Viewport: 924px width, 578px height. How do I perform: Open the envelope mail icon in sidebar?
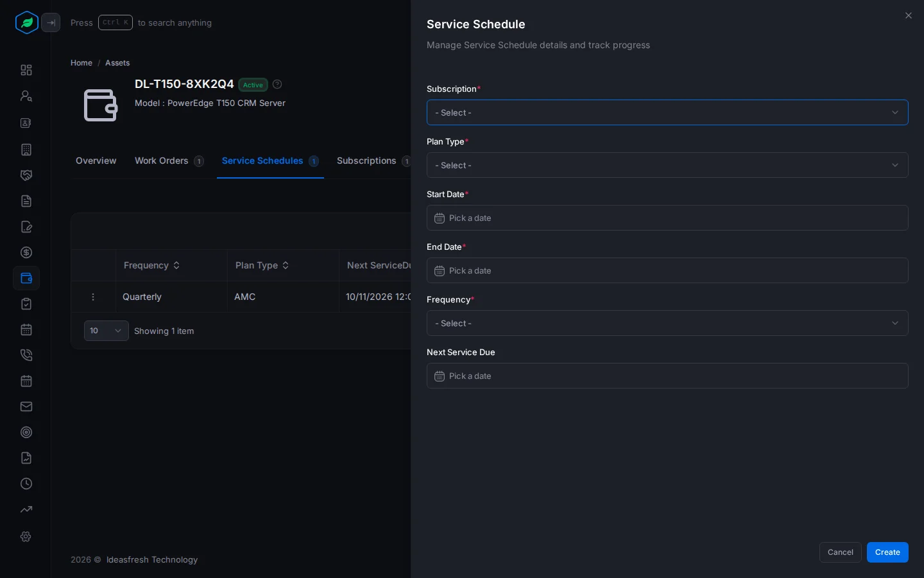point(26,407)
